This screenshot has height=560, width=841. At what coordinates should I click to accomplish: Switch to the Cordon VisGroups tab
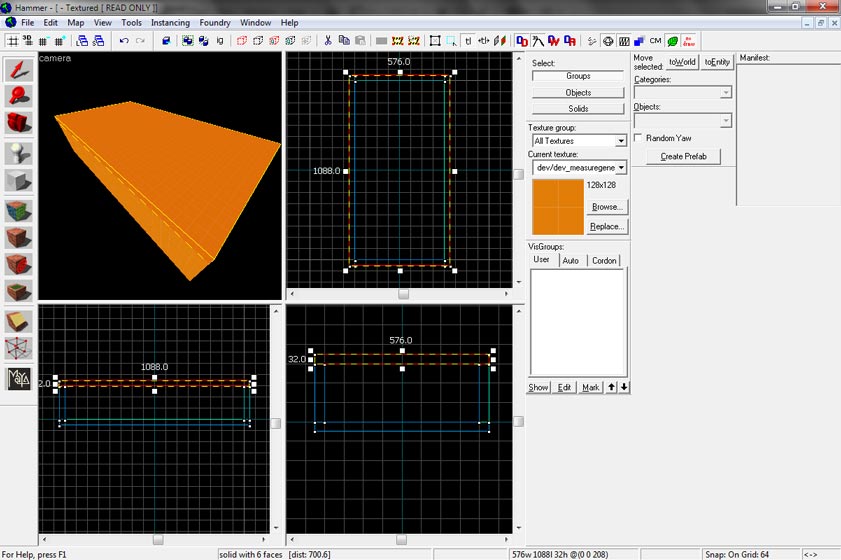click(604, 260)
